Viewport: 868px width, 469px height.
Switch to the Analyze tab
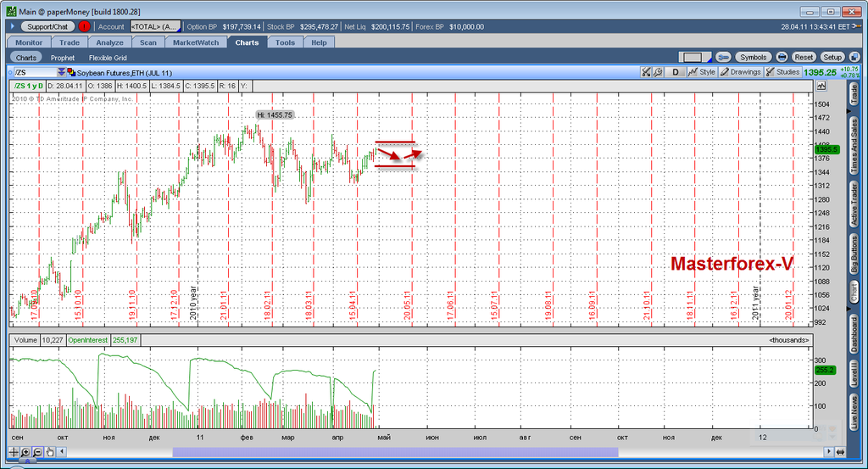[x=109, y=42]
